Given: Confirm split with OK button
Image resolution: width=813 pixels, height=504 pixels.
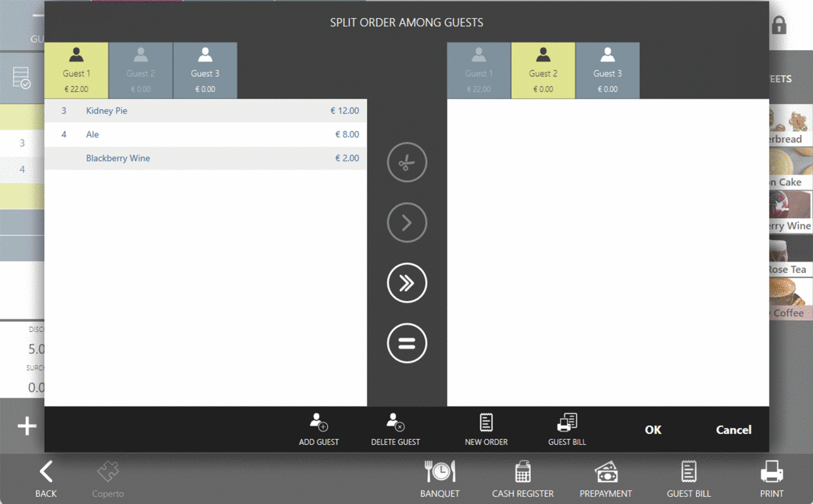Looking at the screenshot, I should (x=653, y=430).
